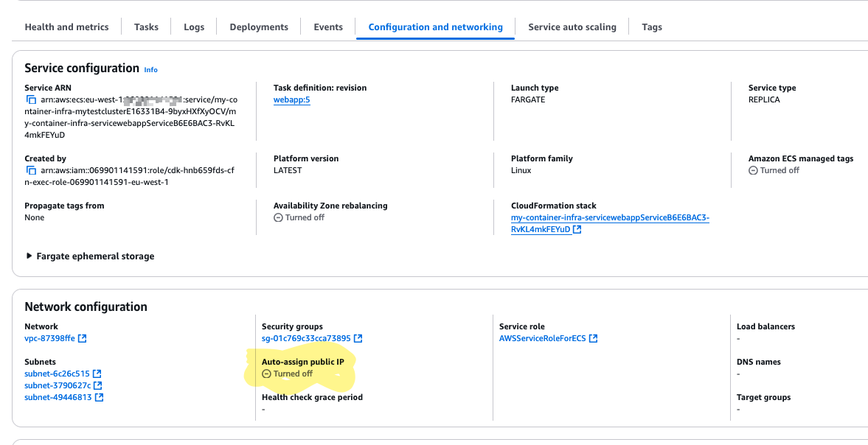The width and height of the screenshot is (868, 445).
Task: Switch to the Health and metrics tab
Action: point(66,27)
